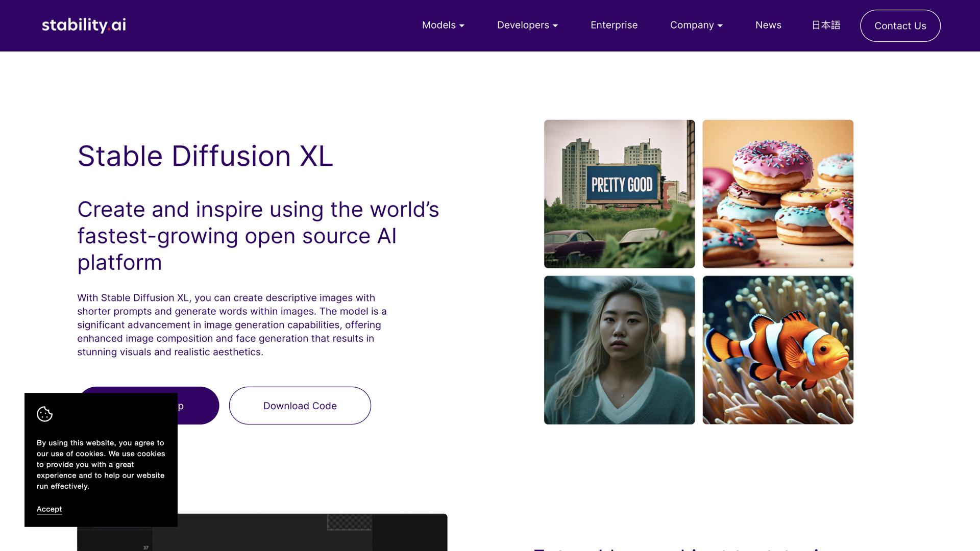Viewport: 980px width, 551px height.
Task: Click the cookie icon in banner
Action: tap(45, 414)
